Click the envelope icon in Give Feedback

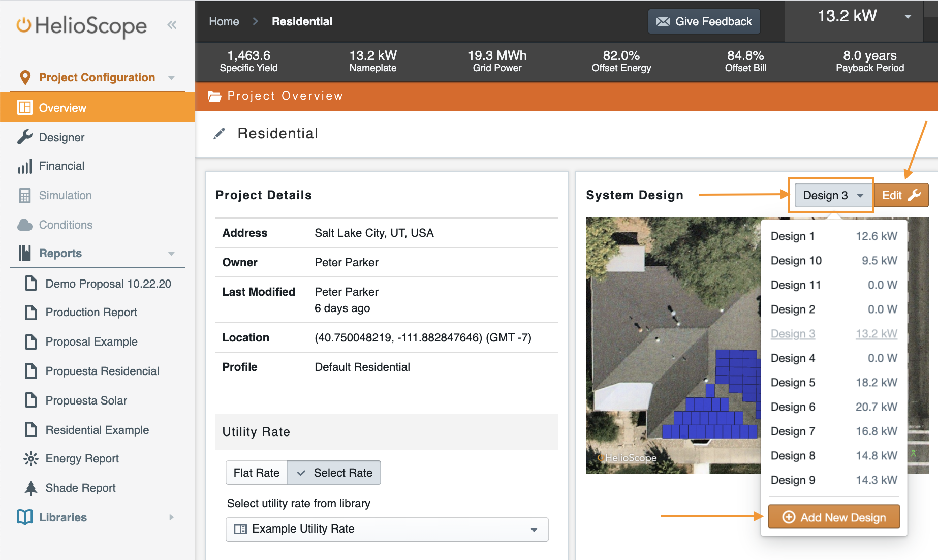(663, 21)
